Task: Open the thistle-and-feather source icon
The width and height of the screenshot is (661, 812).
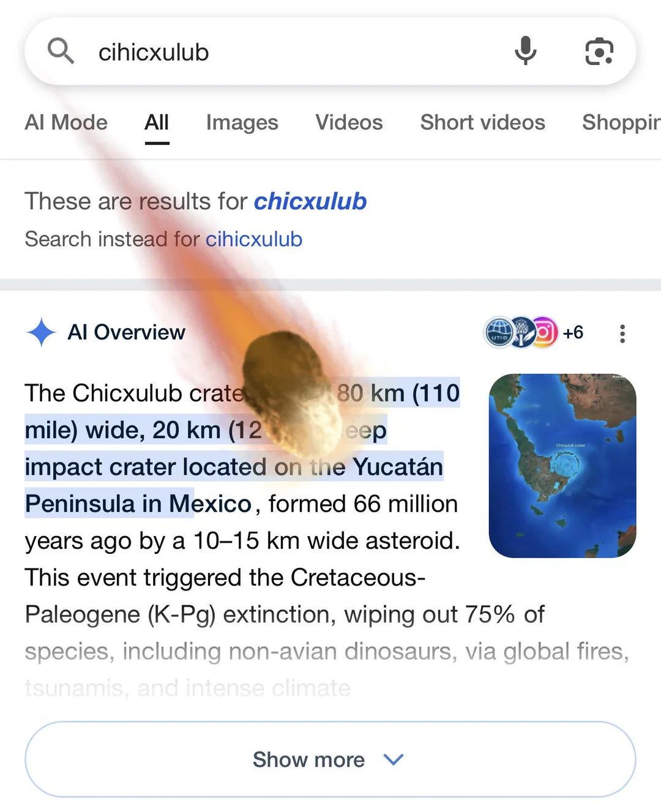Action: (x=522, y=332)
